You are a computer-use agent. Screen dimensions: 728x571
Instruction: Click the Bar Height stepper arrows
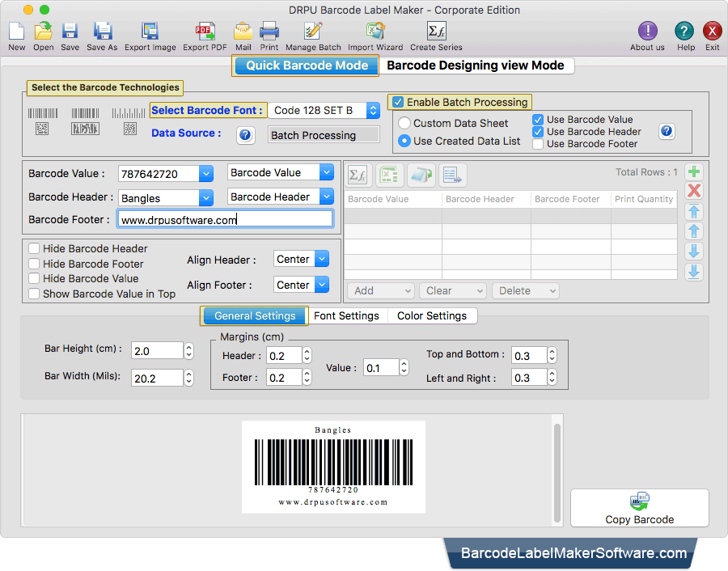(188, 351)
